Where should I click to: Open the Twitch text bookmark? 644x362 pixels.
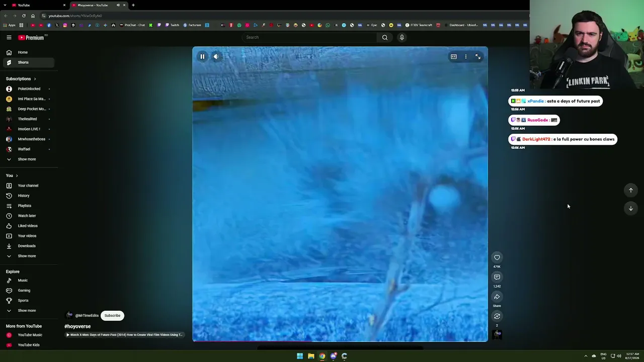pyautogui.click(x=173, y=25)
